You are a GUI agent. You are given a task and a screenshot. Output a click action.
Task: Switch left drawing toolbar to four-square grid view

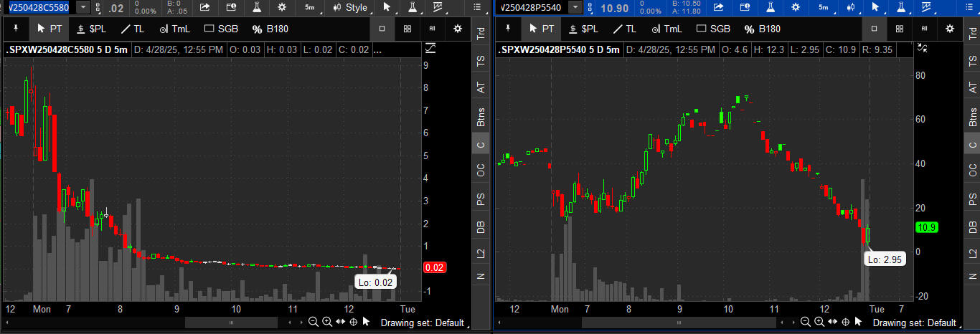(407, 29)
